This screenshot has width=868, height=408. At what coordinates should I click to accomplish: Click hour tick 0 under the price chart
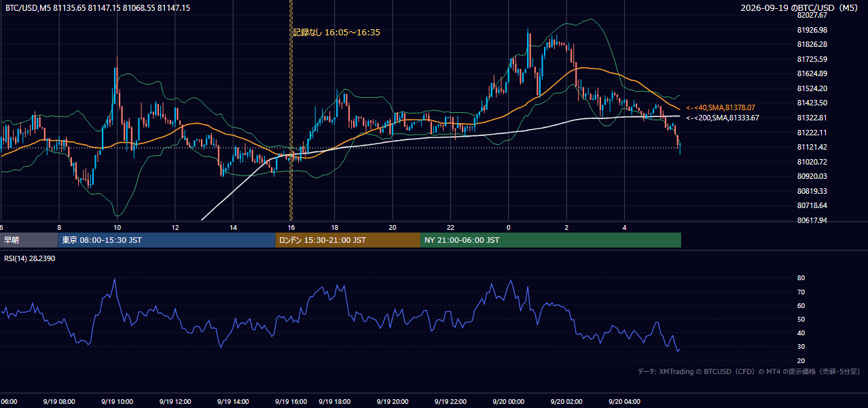click(509, 227)
